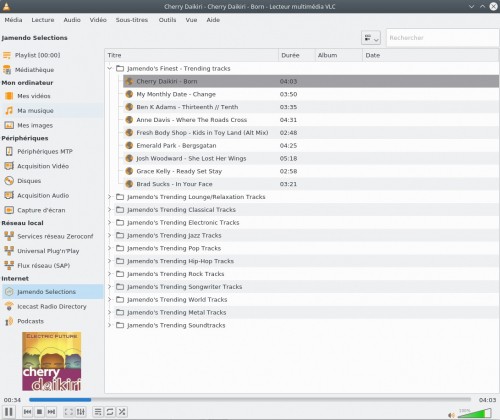Open the Lecture menu
The height and width of the screenshot is (420, 500).
43,20
